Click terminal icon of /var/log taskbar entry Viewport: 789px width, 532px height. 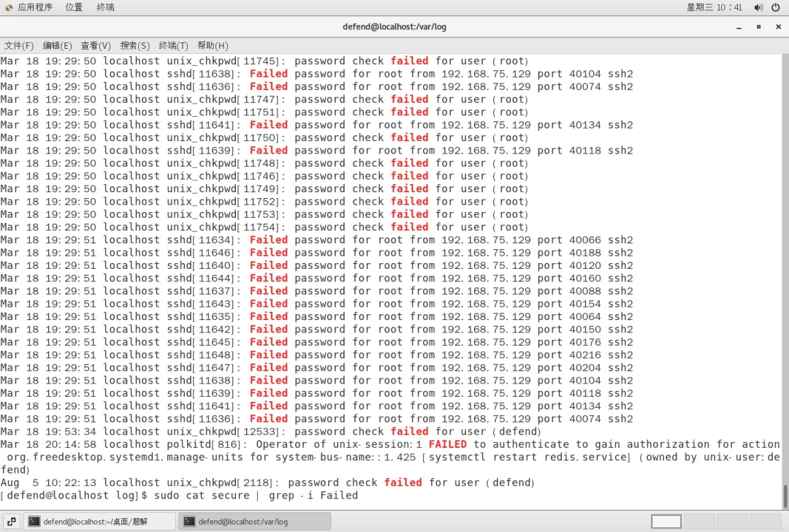(x=189, y=522)
